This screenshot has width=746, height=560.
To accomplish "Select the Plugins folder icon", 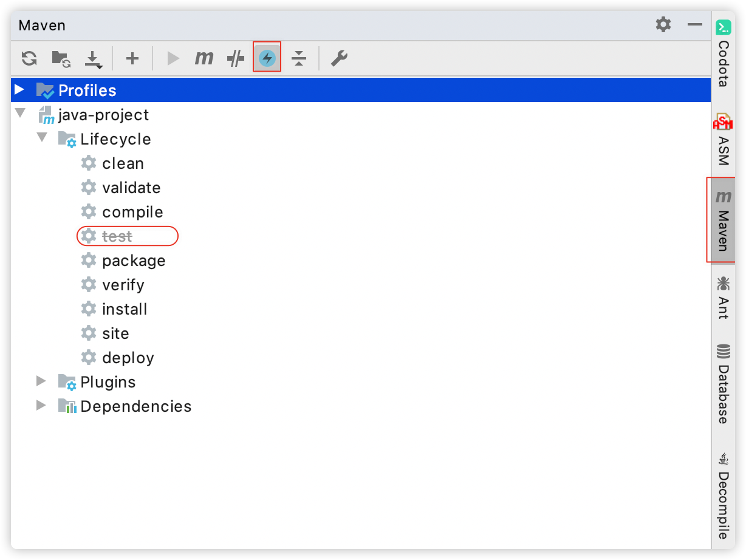I will point(67,382).
